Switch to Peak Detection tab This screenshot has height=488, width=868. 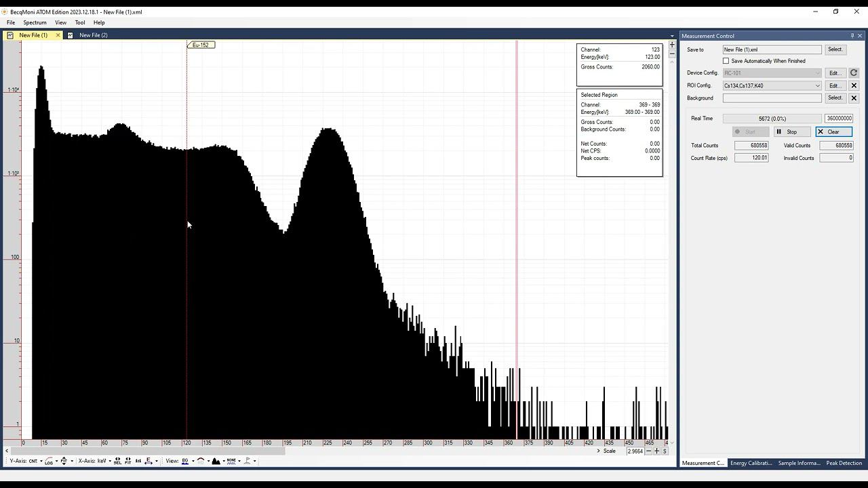(844, 464)
